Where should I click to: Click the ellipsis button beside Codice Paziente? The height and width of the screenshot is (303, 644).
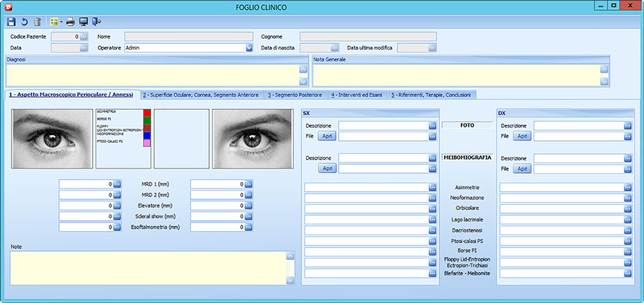coord(83,36)
